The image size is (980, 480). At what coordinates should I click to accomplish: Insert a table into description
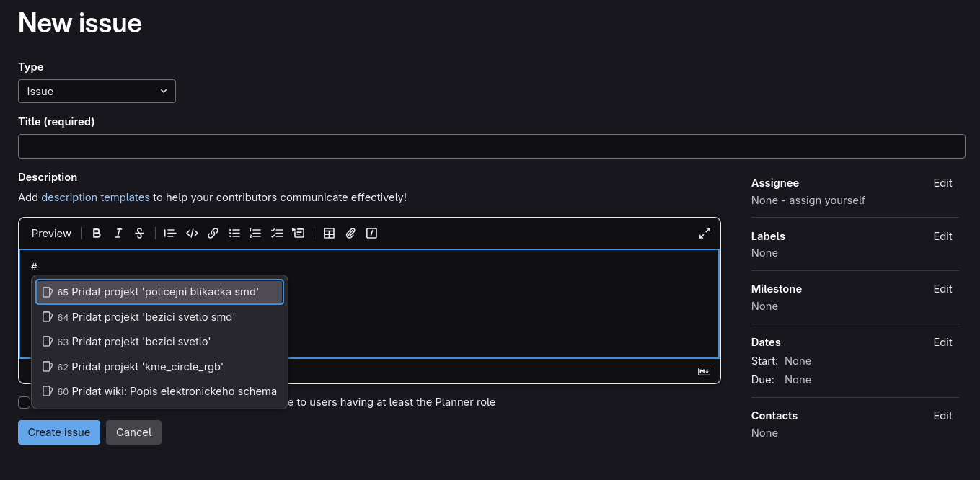tap(329, 234)
